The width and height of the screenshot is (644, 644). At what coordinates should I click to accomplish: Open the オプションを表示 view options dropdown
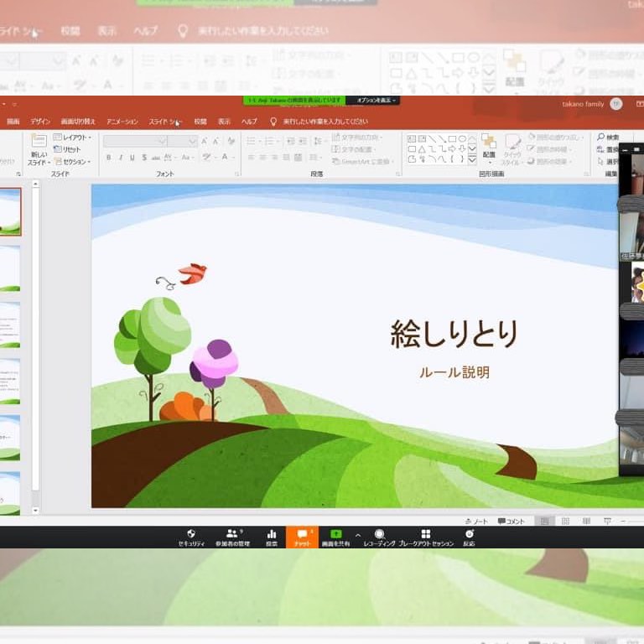pos(375,101)
